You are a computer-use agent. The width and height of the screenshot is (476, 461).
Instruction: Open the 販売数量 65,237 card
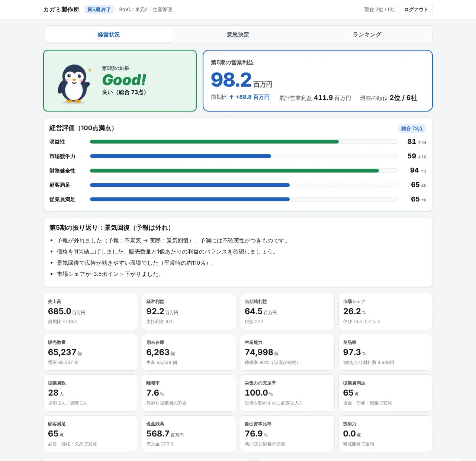[x=90, y=352]
